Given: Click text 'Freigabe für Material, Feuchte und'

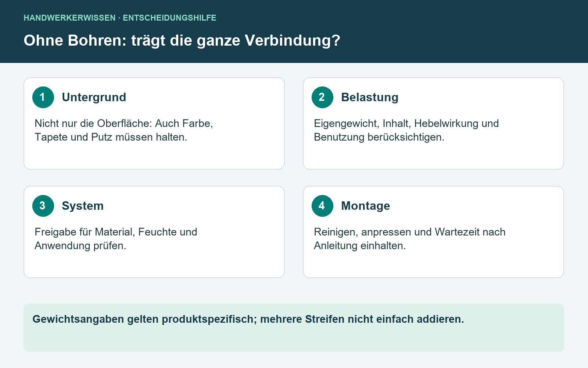Looking at the screenshot, I should pyautogui.click(x=116, y=232).
